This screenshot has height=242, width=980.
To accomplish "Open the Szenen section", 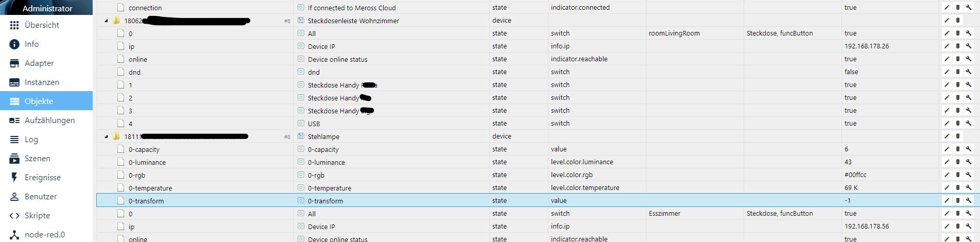I will point(46,158).
